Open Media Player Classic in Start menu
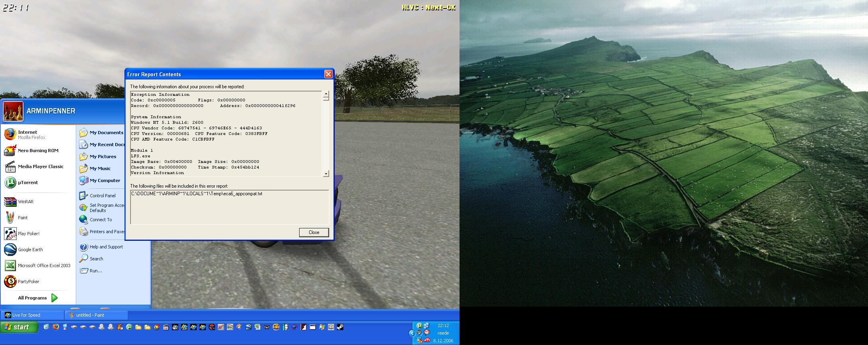This screenshot has height=345, width=868. [38, 167]
